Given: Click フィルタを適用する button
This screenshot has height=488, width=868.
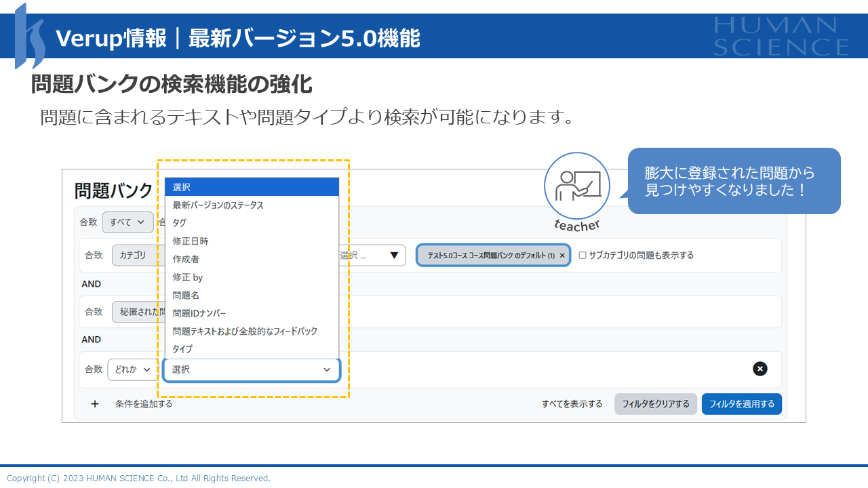Looking at the screenshot, I should (741, 404).
